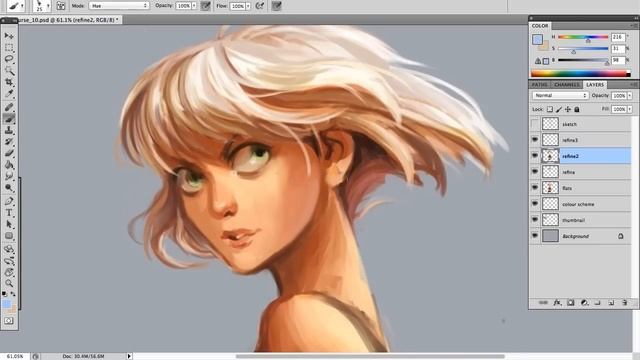Image resolution: width=640 pixels, height=360 pixels.
Task: Switch to the Channels tab
Action: [x=567, y=84]
